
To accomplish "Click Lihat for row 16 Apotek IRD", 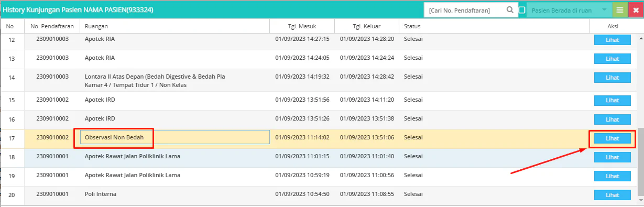I will click(612, 119).
